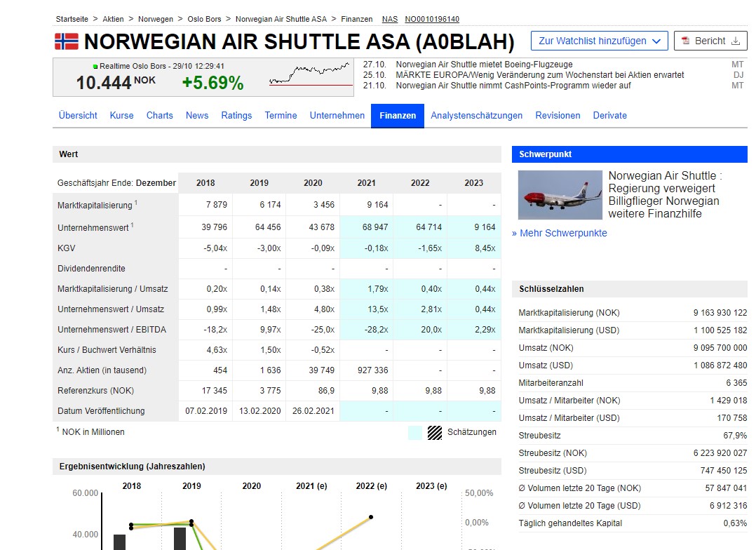
Task: Click the PDF icon in Bericht button
Action: pos(685,41)
